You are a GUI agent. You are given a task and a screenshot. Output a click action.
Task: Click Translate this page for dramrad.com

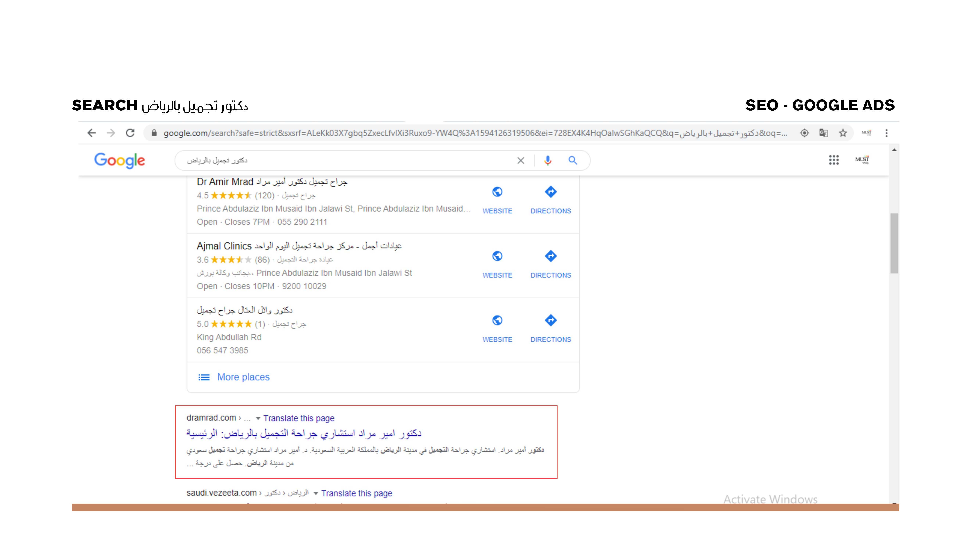pyautogui.click(x=299, y=418)
